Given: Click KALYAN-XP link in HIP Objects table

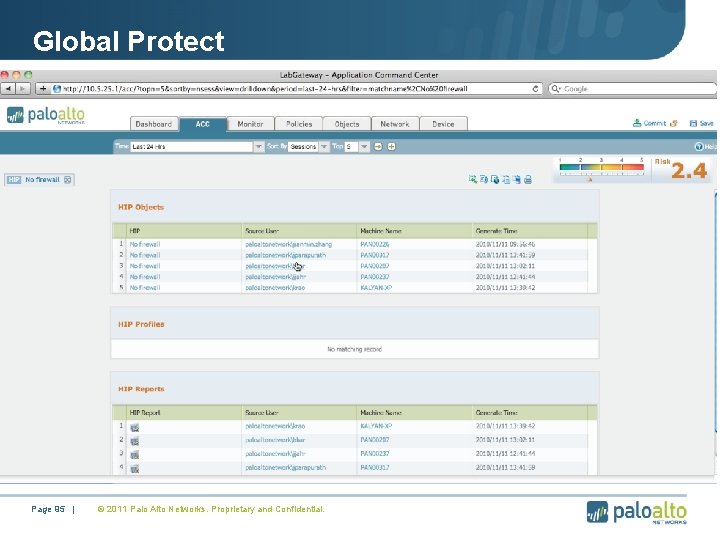Looking at the screenshot, I should [x=376, y=287].
